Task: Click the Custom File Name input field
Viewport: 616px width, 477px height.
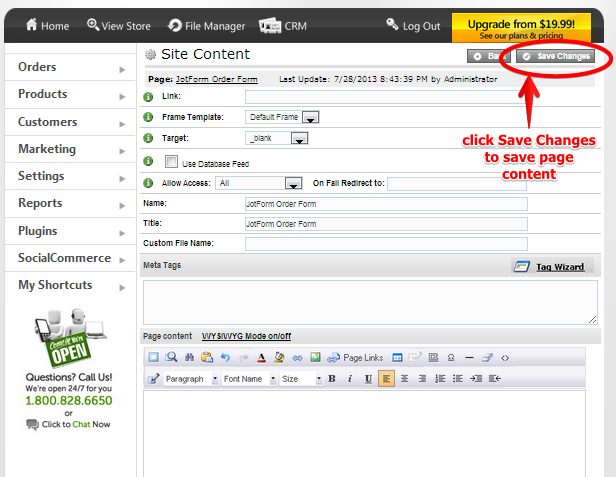Action: coord(385,243)
